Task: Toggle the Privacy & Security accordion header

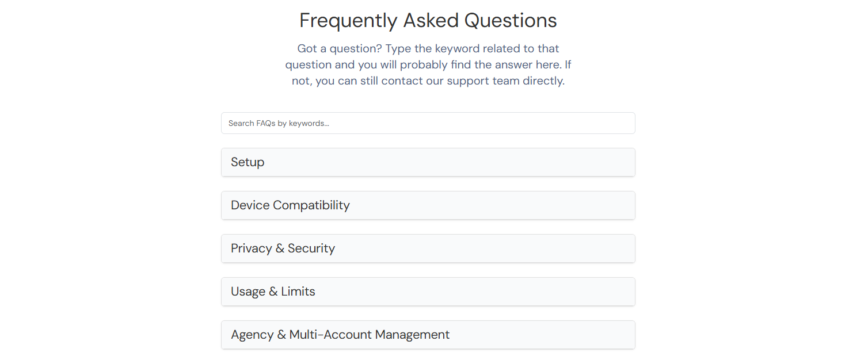Action: (x=428, y=248)
